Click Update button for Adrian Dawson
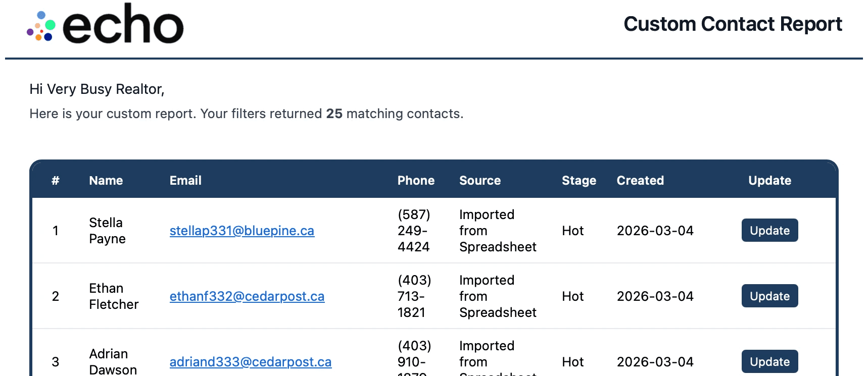Viewport: 868px width, 376px height. [x=769, y=361]
